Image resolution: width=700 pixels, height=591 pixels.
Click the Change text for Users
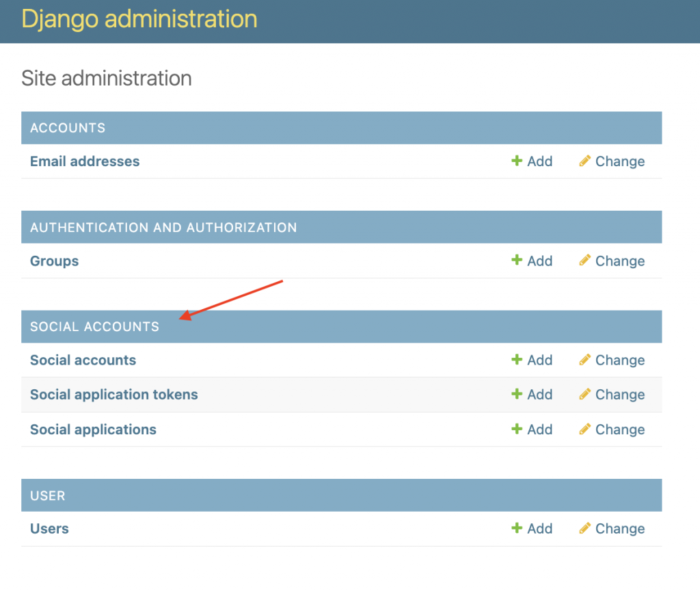[x=620, y=529]
